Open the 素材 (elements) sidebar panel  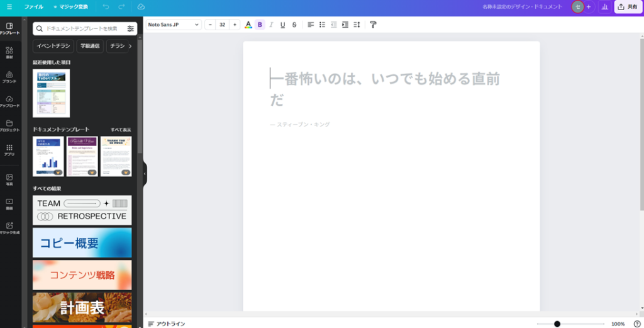tap(9, 52)
